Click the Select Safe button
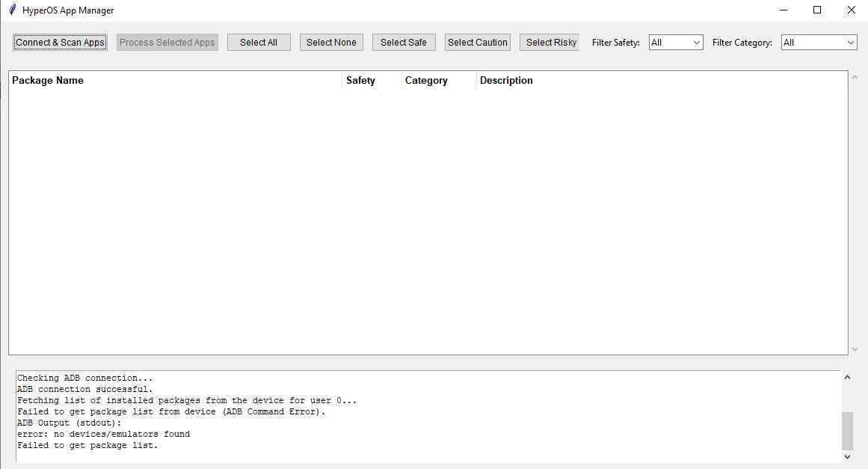The width and height of the screenshot is (868, 469). [x=404, y=42]
